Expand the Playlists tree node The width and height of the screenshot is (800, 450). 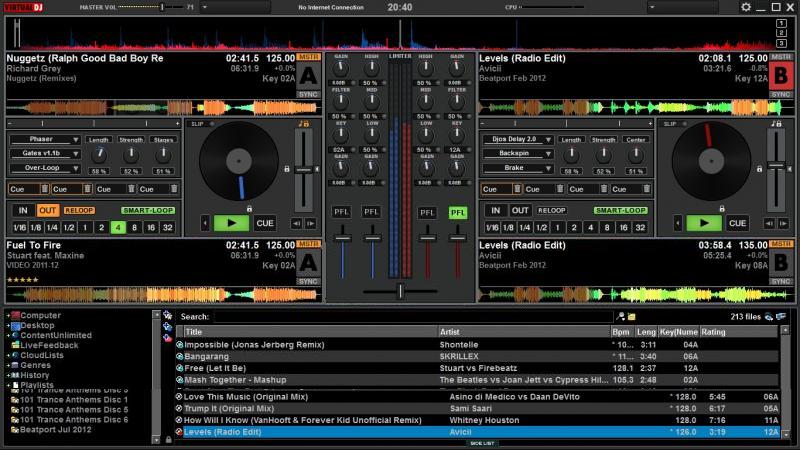click(x=8, y=385)
